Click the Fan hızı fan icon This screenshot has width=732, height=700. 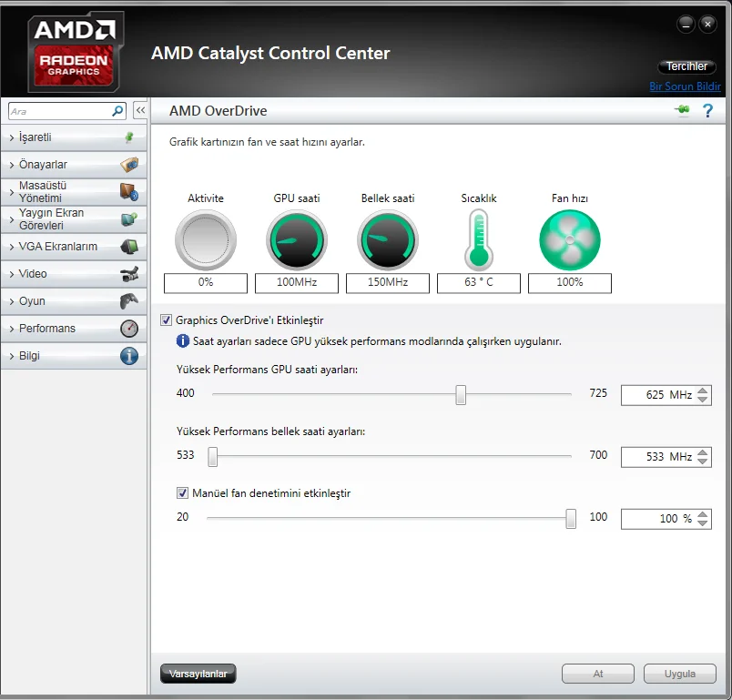570,240
